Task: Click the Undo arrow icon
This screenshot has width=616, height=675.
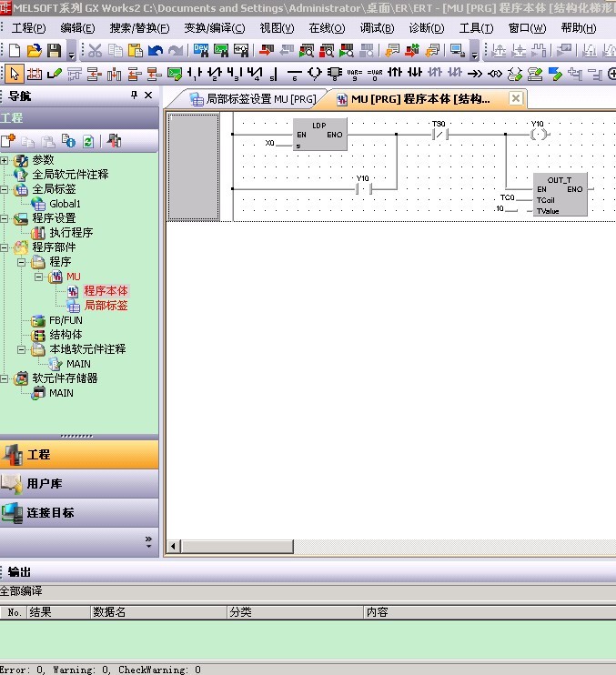Action: click(156, 51)
